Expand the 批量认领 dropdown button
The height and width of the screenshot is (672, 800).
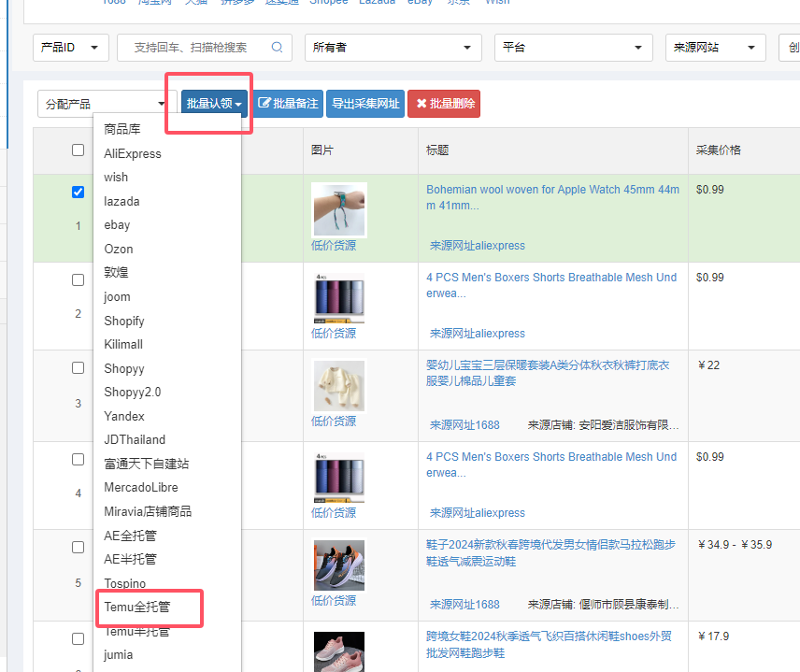point(214,104)
